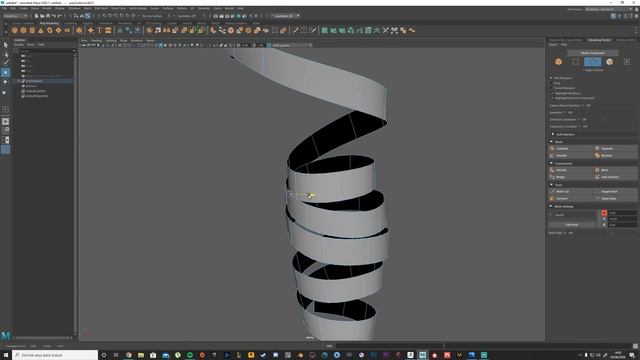Click Save Scene icon in status line
The width and height of the screenshot is (640, 360).
click(x=48, y=16)
